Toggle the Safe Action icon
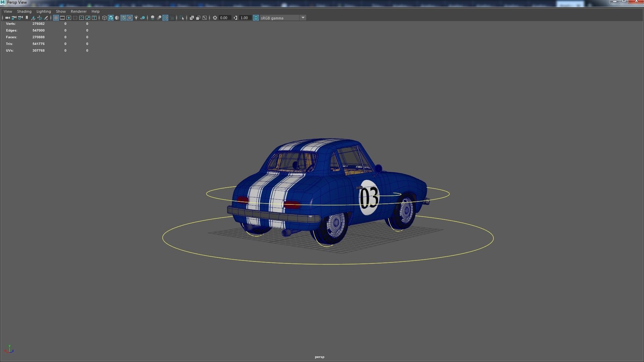Viewport: 644px width, 362px height. point(88,18)
